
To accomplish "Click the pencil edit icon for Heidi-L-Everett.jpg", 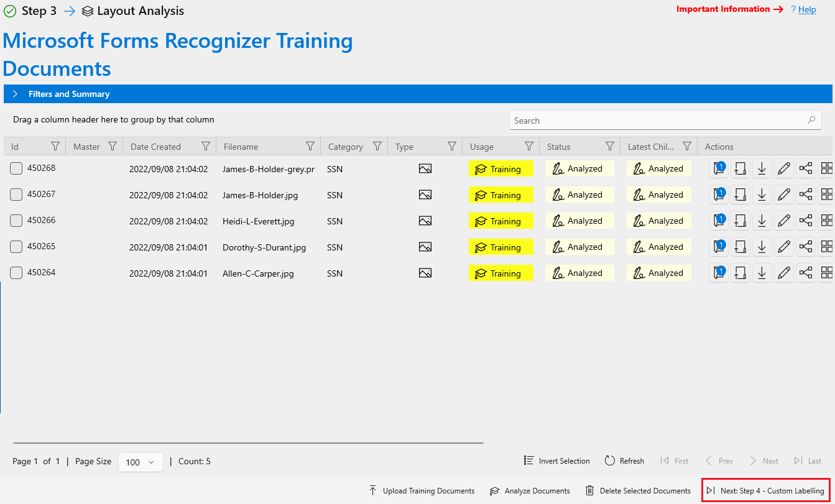I will (784, 221).
